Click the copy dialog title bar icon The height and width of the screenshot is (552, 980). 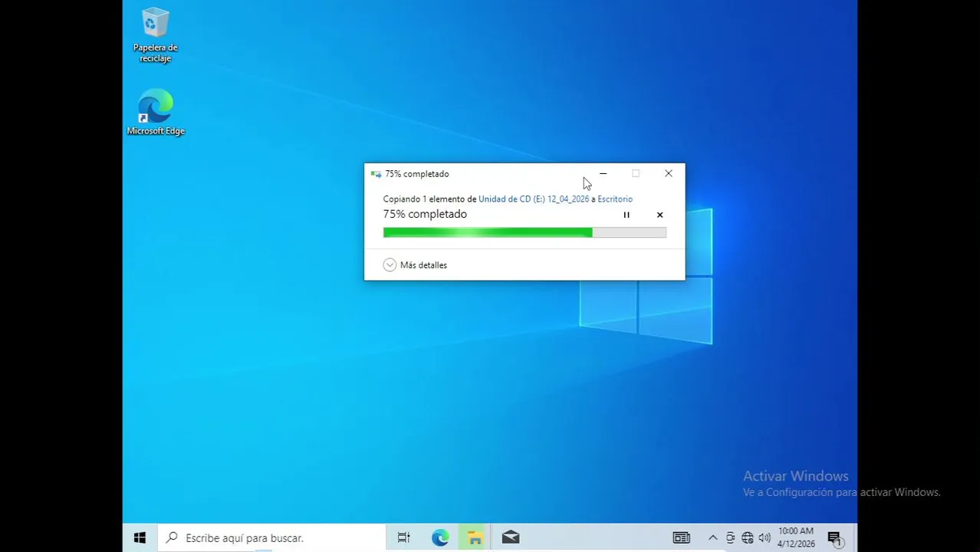point(376,174)
